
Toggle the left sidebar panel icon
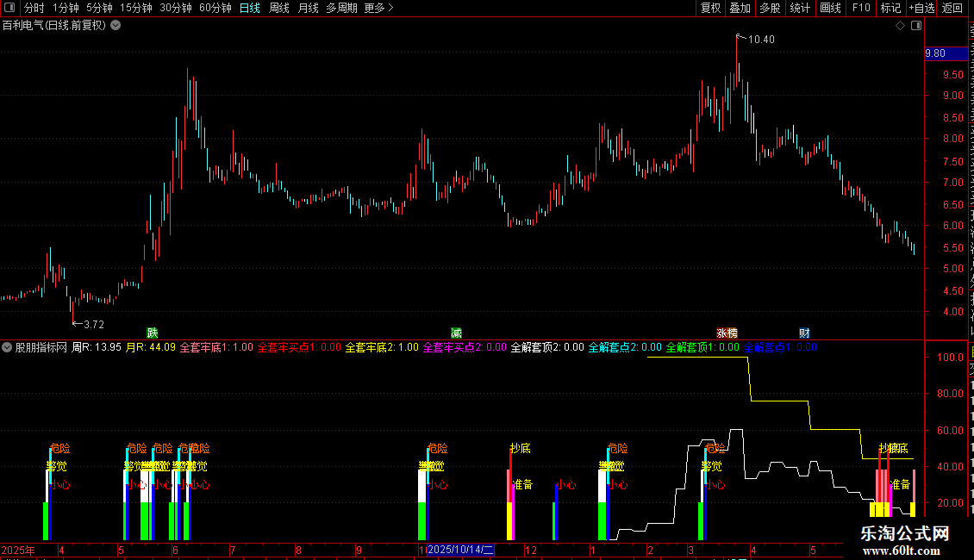(x=9, y=8)
